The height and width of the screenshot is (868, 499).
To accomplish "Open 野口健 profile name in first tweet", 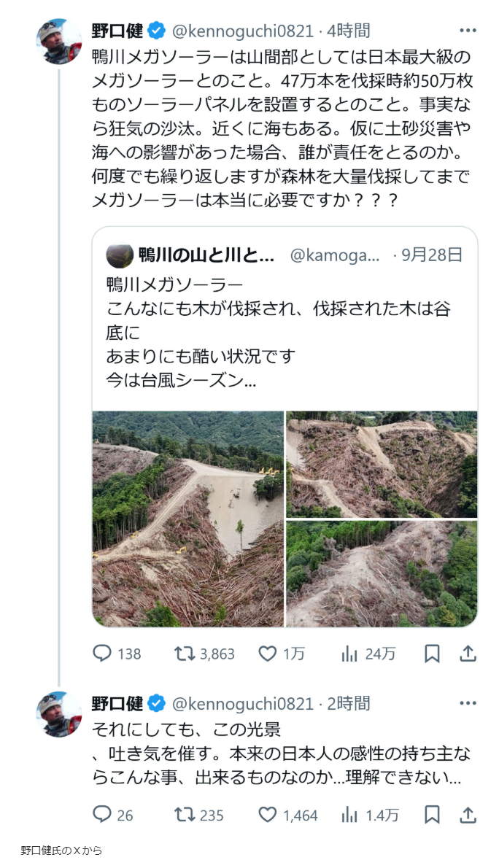I will point(117,31).
